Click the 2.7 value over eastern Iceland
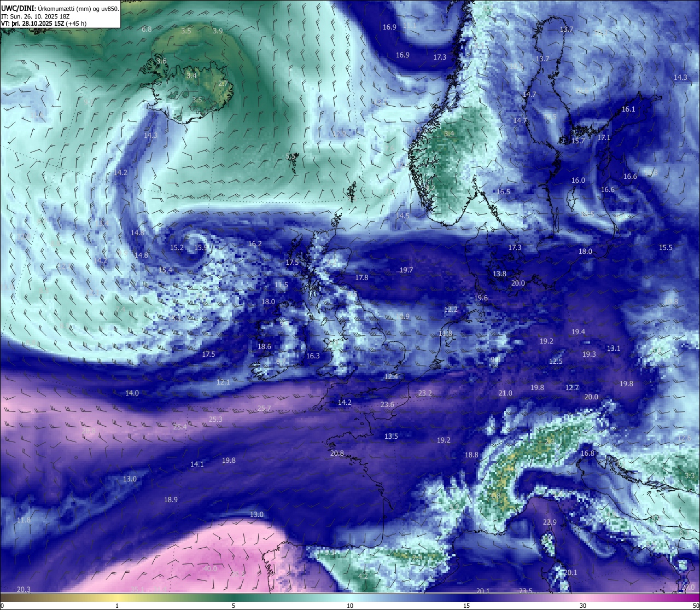The height and width of the screenshot is (610, 700). tap(223, 84)
